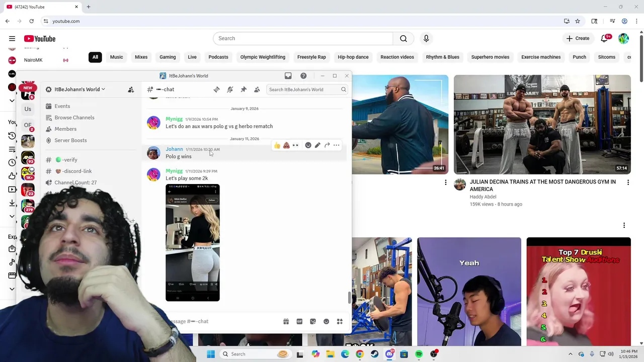Open the 57:14 Julian Decina video thumbnail
Image resolution: width=644 pixels, height=362 pixels.
(x=542, y=124)
